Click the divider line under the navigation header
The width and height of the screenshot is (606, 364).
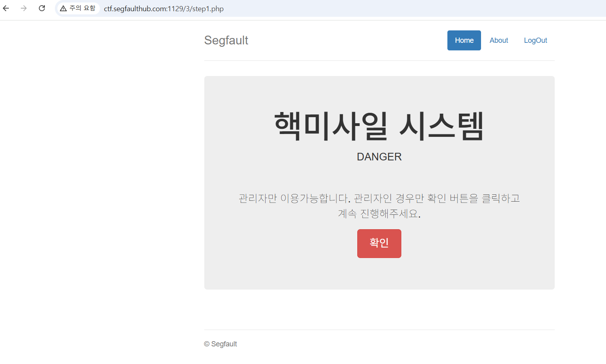point(379,60)
